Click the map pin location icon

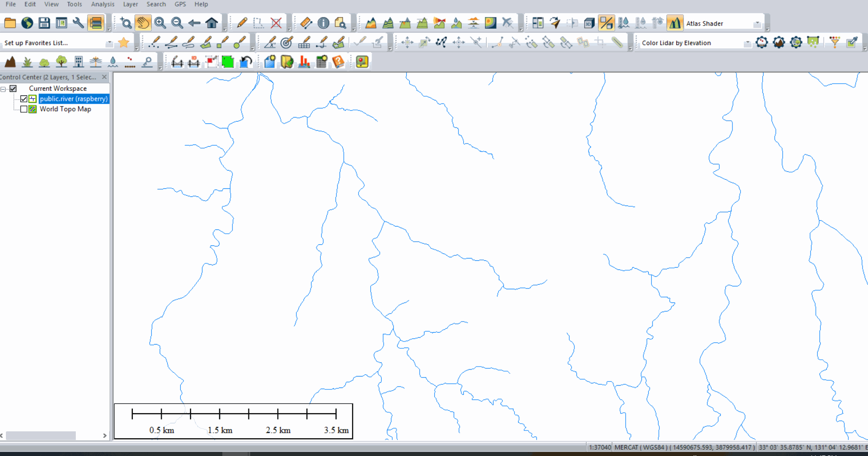(x=362, y=62)
